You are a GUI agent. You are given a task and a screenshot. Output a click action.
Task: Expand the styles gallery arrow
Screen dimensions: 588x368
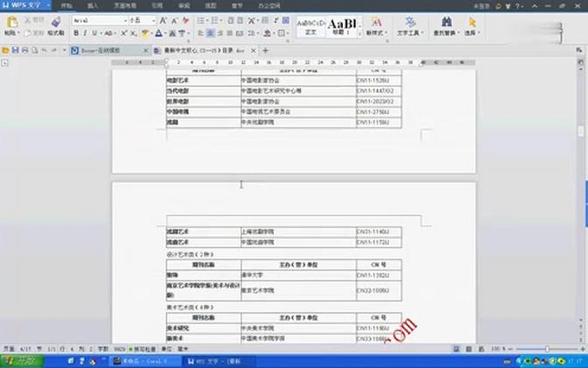pos(360,34)
